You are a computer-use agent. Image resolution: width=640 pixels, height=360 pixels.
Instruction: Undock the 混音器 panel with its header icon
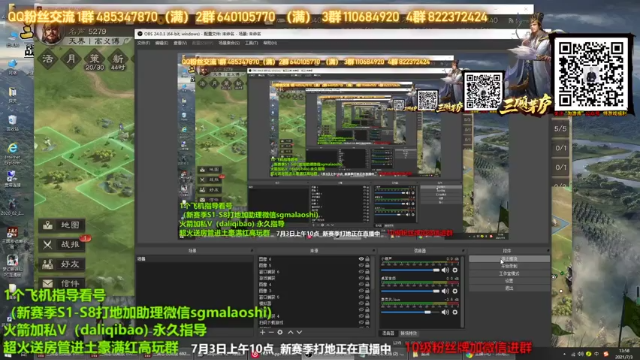coord(463,251)
